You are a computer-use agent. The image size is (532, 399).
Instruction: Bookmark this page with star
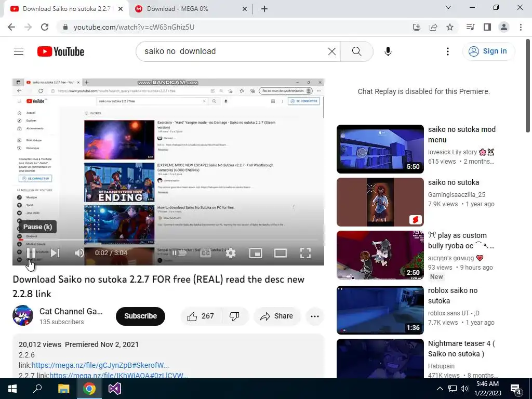tap(450, 27)
